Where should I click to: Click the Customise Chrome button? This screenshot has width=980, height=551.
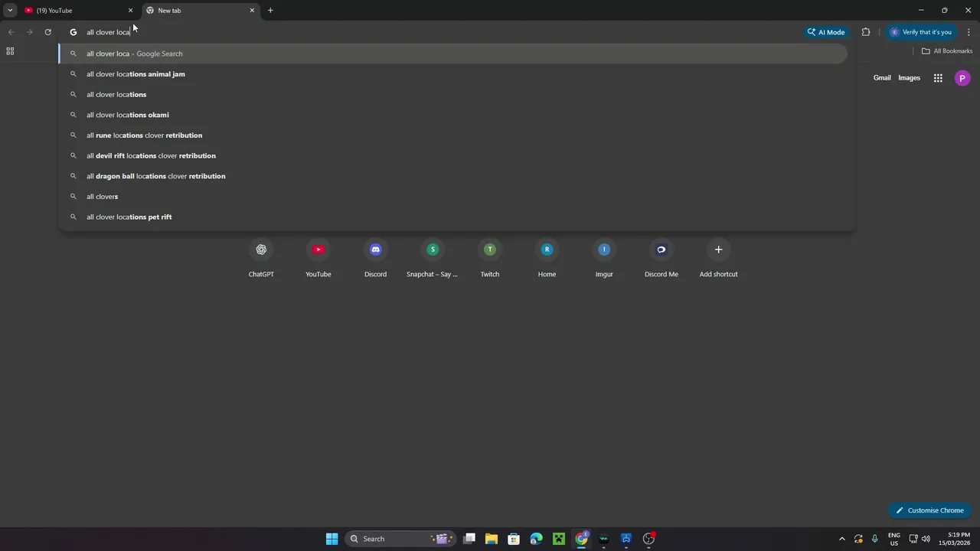(929, 510)
